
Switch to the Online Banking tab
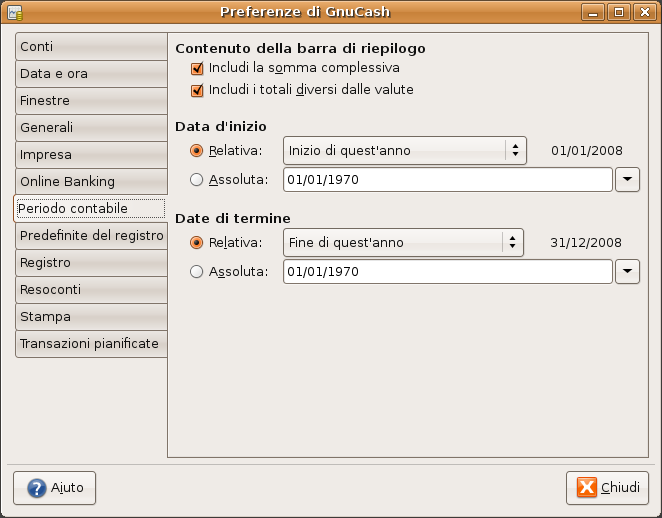[x=91, y=182]
